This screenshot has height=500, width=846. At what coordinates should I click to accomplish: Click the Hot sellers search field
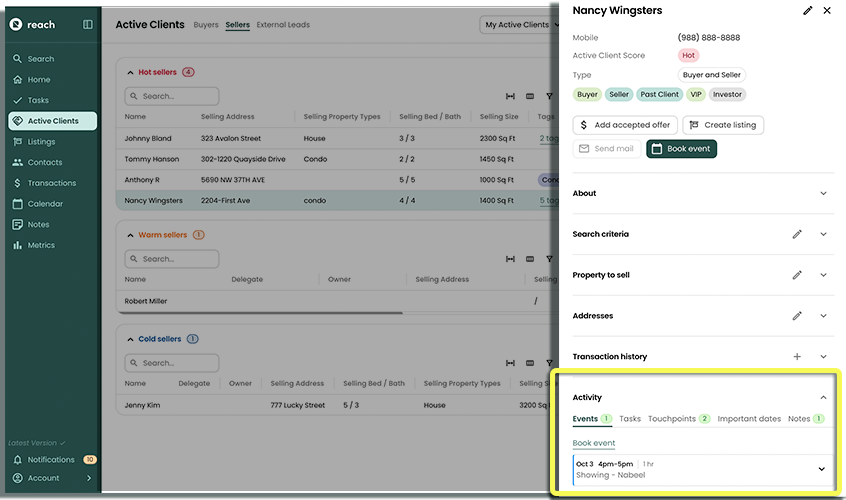coord(172,97)
